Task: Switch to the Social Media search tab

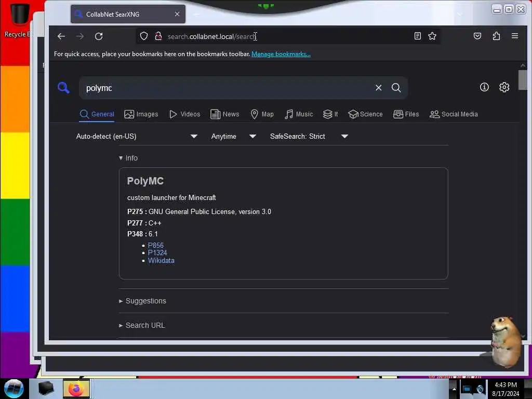Action: [454, 114]
